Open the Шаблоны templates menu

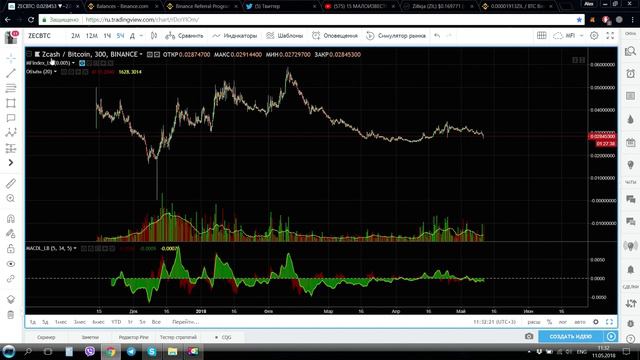click(284, 36)
